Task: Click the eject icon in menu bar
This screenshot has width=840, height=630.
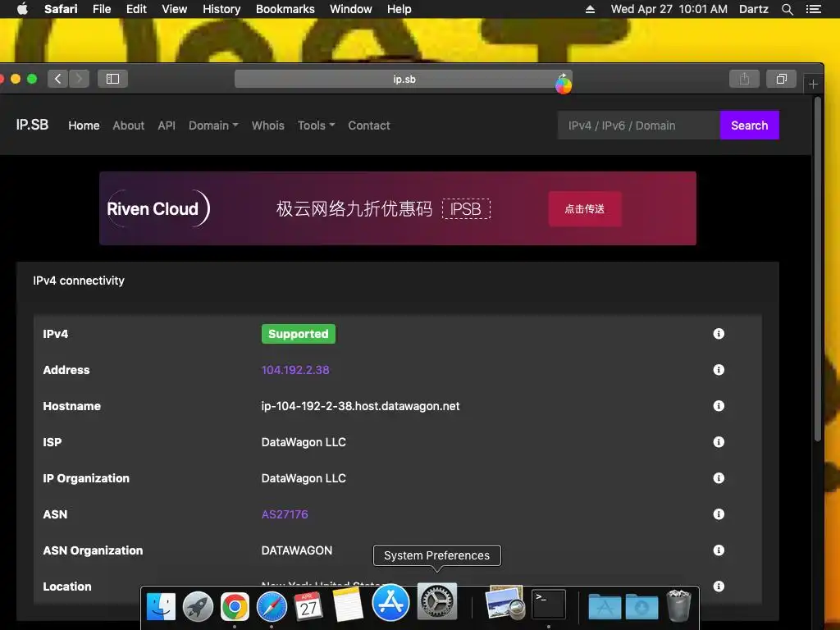Action: point(590,9)
